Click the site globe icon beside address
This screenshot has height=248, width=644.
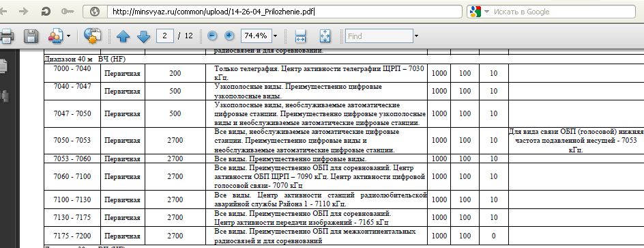pos(96,12)
